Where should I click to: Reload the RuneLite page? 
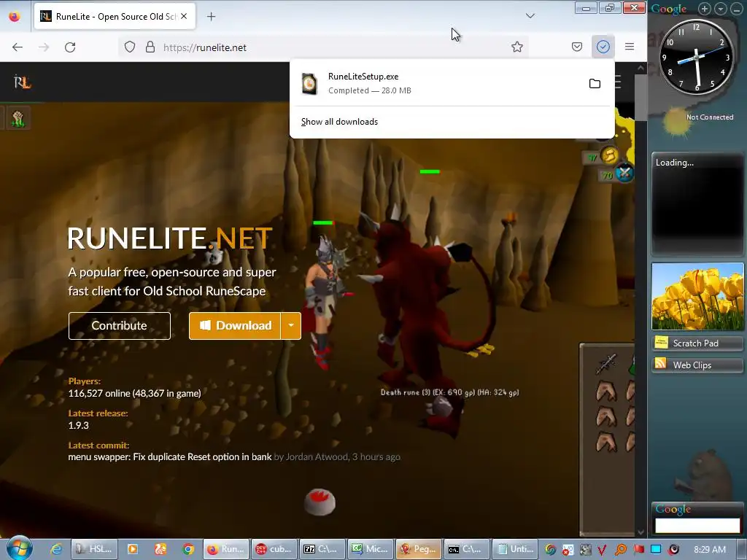70,47
